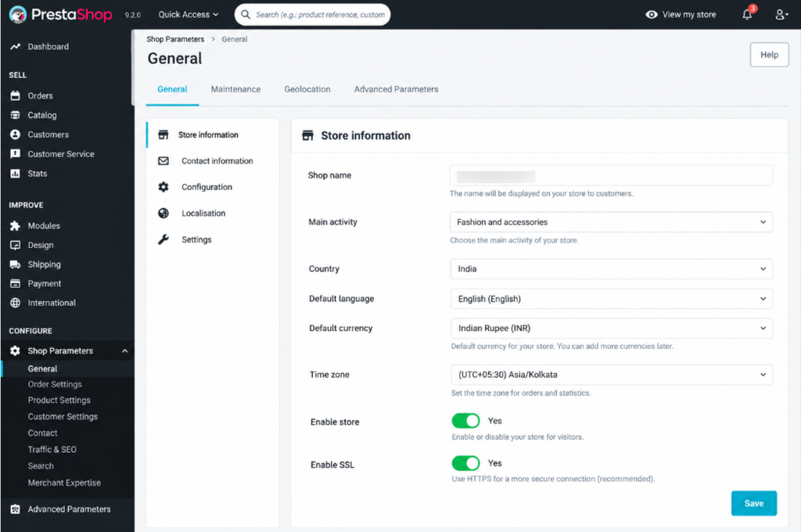Click the Customers person icon
This screenshot has height=532, width=801.
point(16,135)
